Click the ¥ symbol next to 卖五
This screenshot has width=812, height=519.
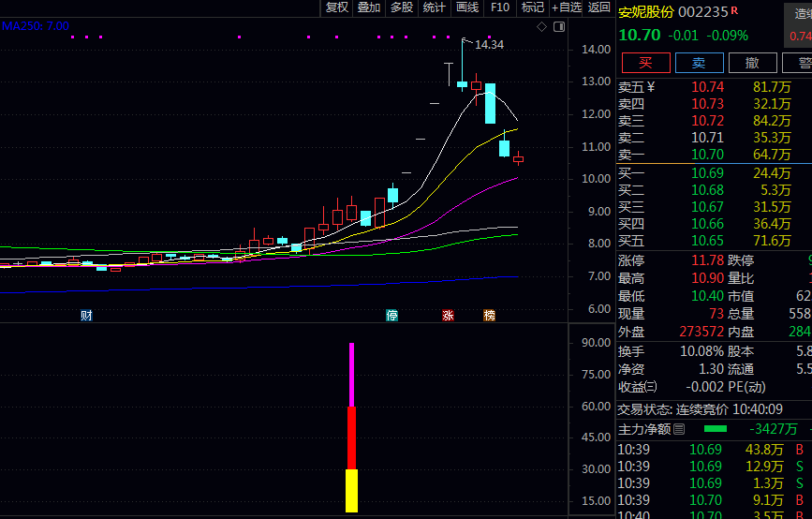651,87
